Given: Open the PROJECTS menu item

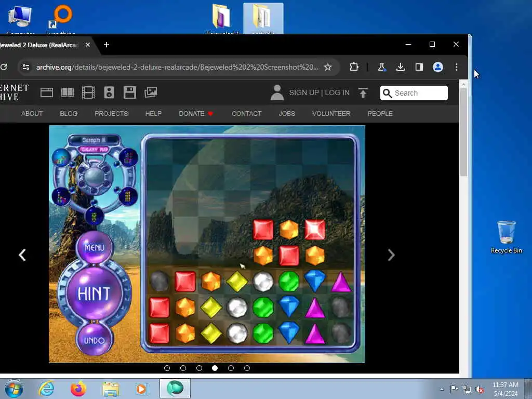Looking at the screenshot, I should pos(111,114).
